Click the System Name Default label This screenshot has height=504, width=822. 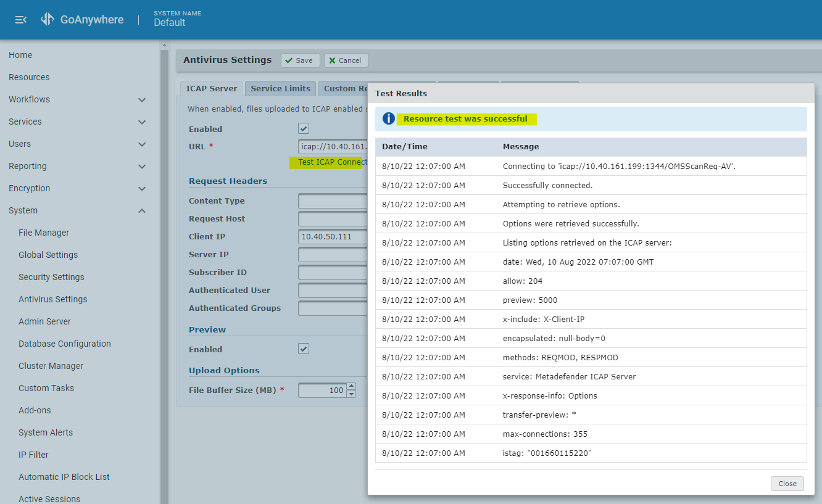pos(177,19)
